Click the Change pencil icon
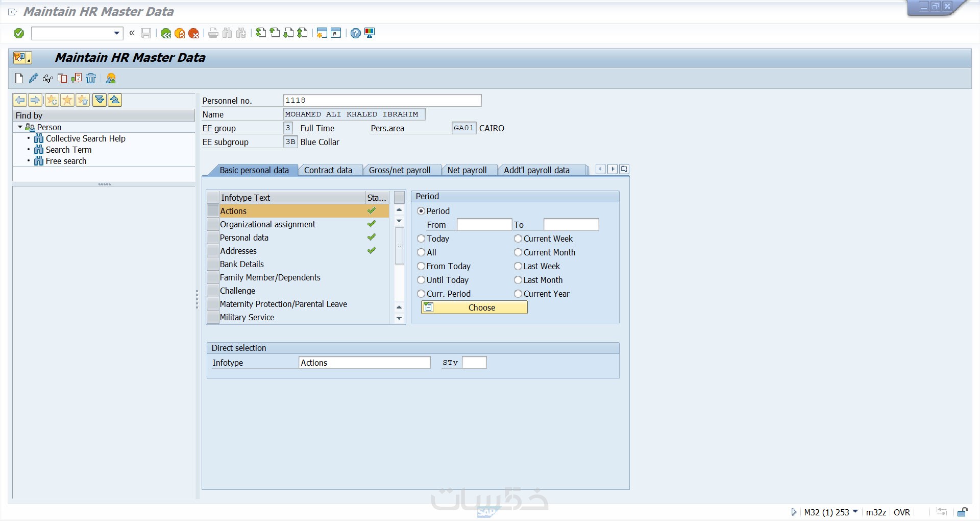The width and height of the screenshot is (980, 521). click(34, 78)
